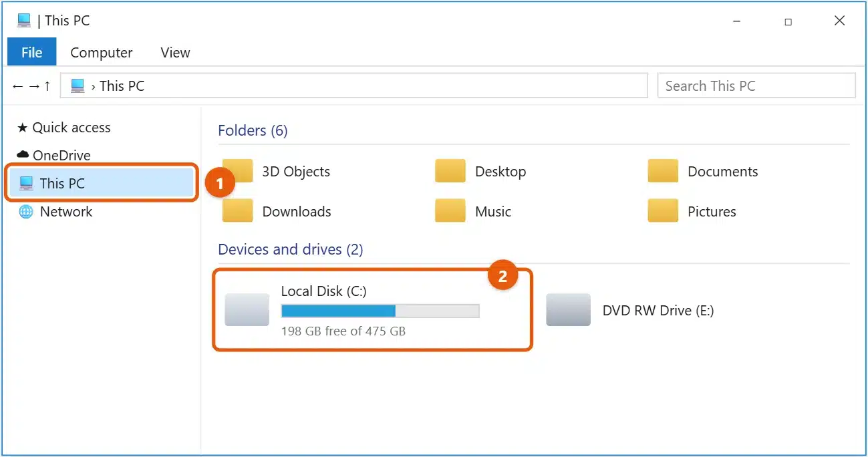Switch to the Computer ribbon tab

(102, 53)
